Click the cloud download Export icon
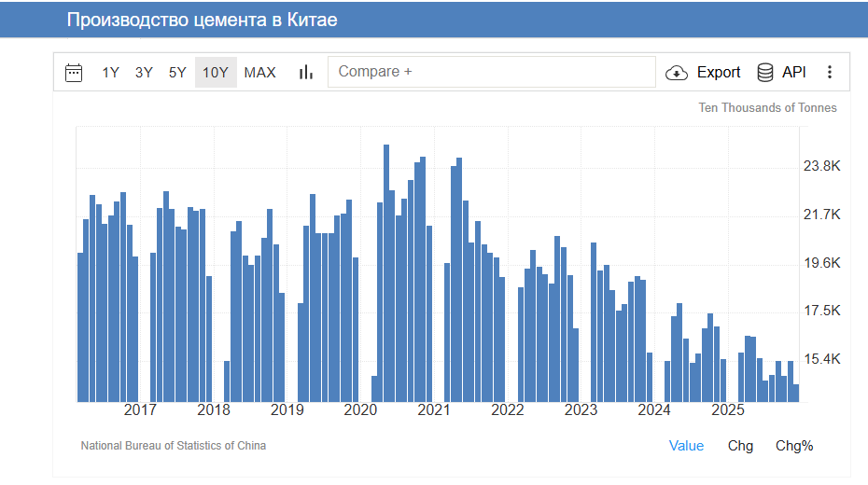868x485 pixels. click(677, 73)
